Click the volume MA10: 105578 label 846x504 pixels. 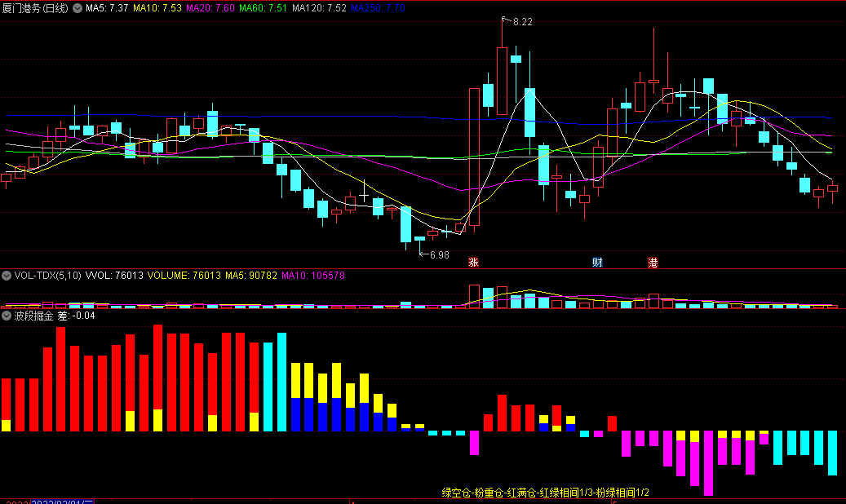(313, 276)
